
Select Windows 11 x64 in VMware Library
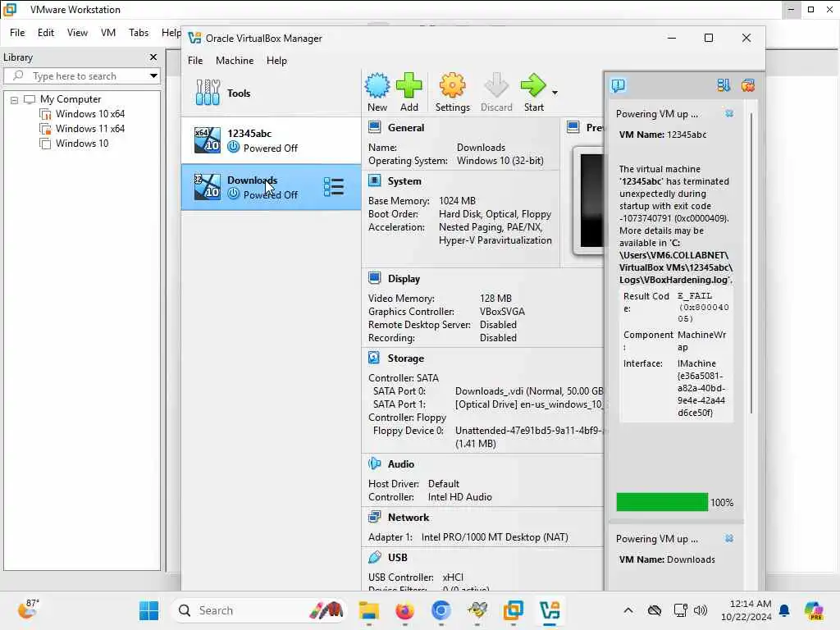tap(83, 129)
